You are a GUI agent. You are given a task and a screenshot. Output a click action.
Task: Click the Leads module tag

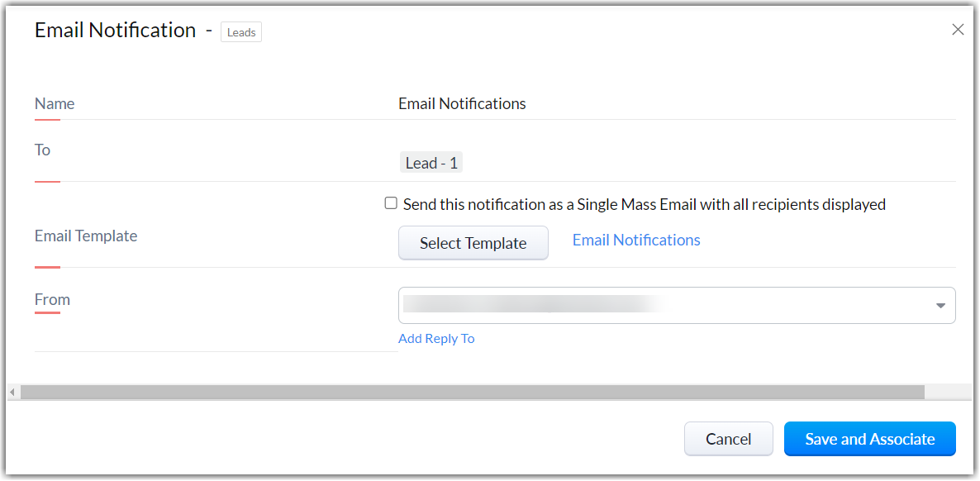[x=241, y=33]
